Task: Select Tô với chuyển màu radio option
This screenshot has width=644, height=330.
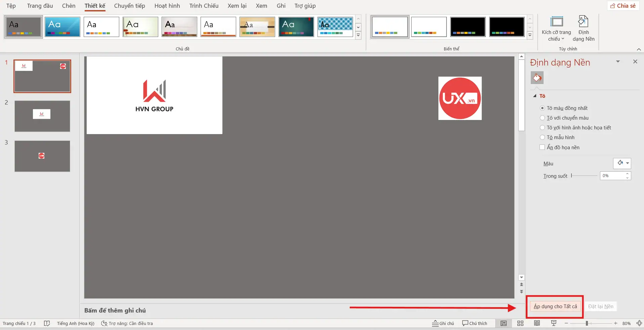Action: [x=542, y=118]
